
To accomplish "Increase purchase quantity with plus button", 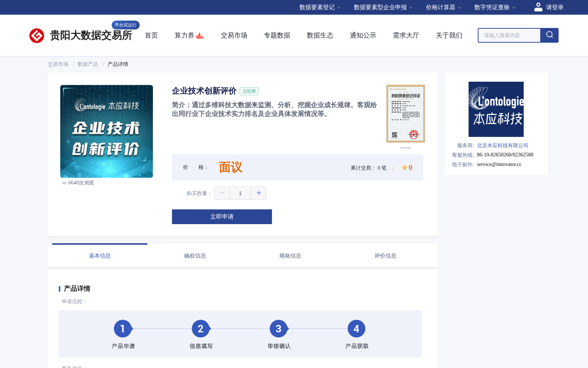I will click(x=259, y=193).
